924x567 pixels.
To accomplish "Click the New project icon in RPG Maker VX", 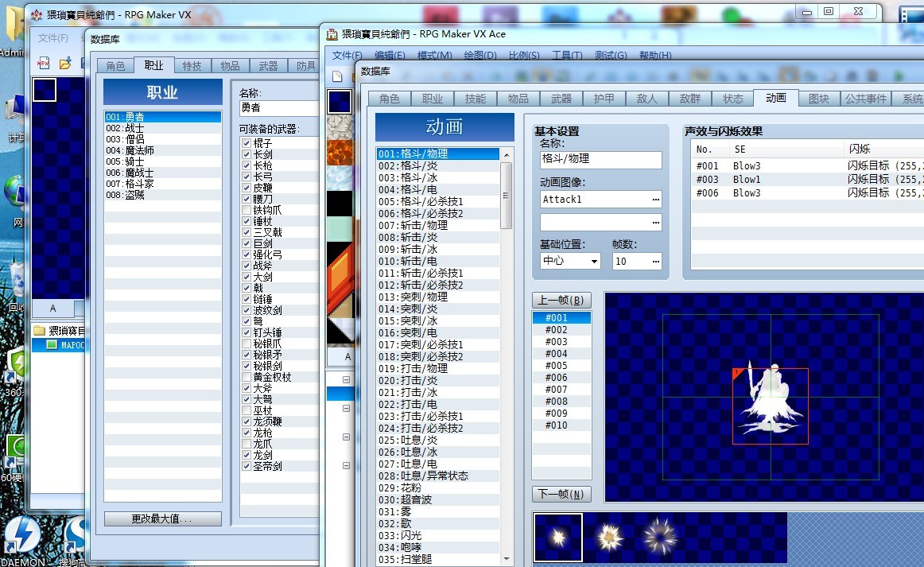I will [x=43, y=63].
